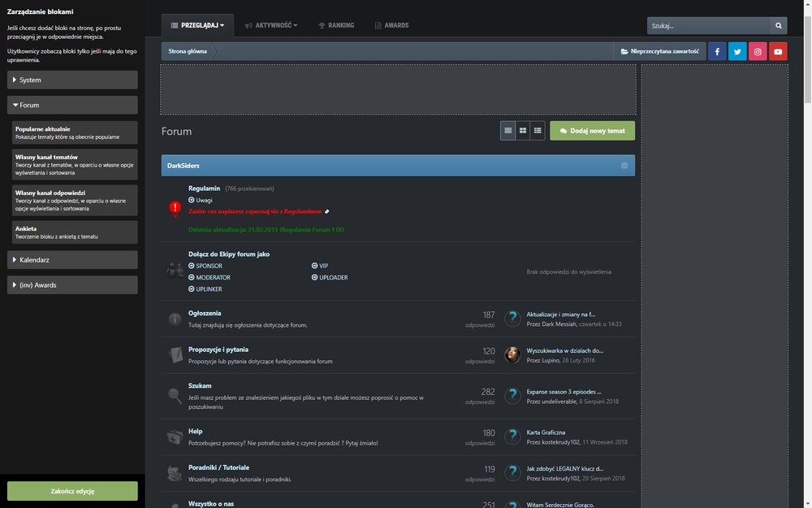Open the Facebook social link
The width and height of the screenshot is (812, 508).
(x=717, y=51)
